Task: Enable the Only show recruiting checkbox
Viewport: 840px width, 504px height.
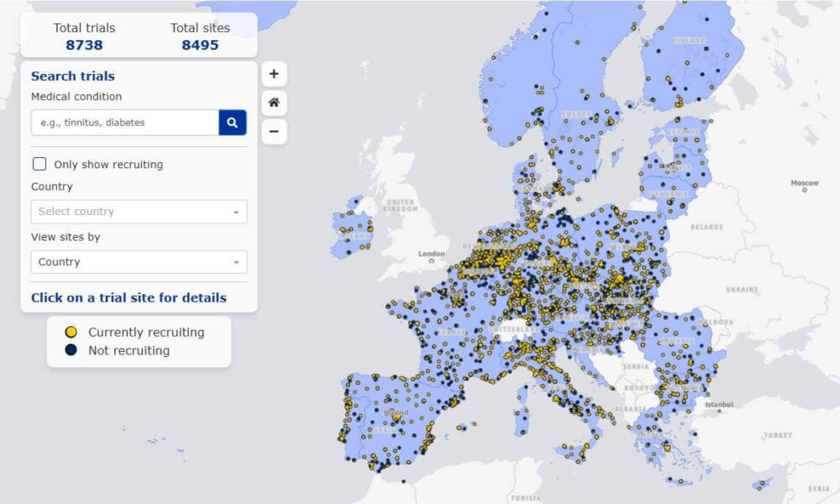Action: (x=39, y=164)
